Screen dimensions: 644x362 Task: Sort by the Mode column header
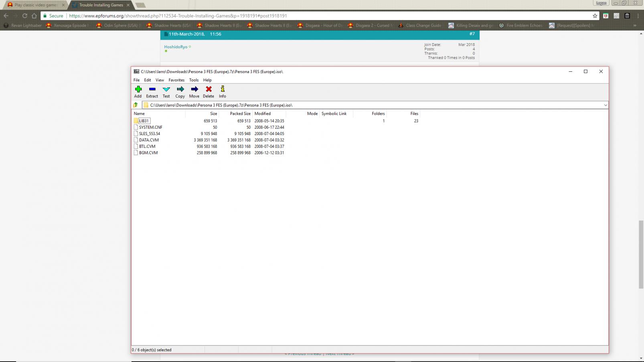point(302,113)
